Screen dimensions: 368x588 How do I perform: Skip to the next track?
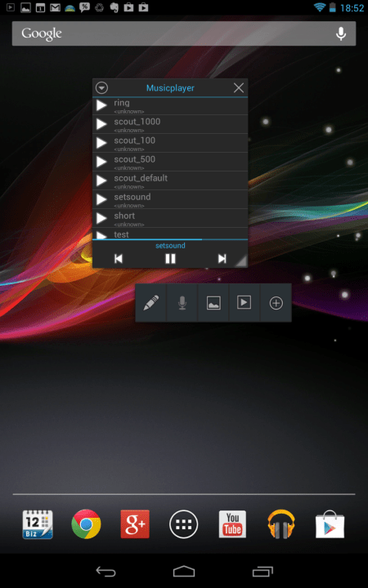(222, 259)
